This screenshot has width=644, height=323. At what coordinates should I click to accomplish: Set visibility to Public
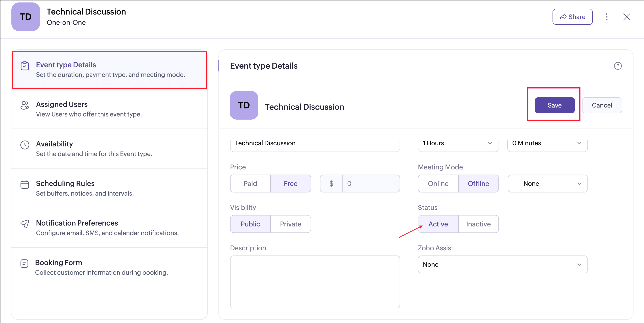point(250,224)
